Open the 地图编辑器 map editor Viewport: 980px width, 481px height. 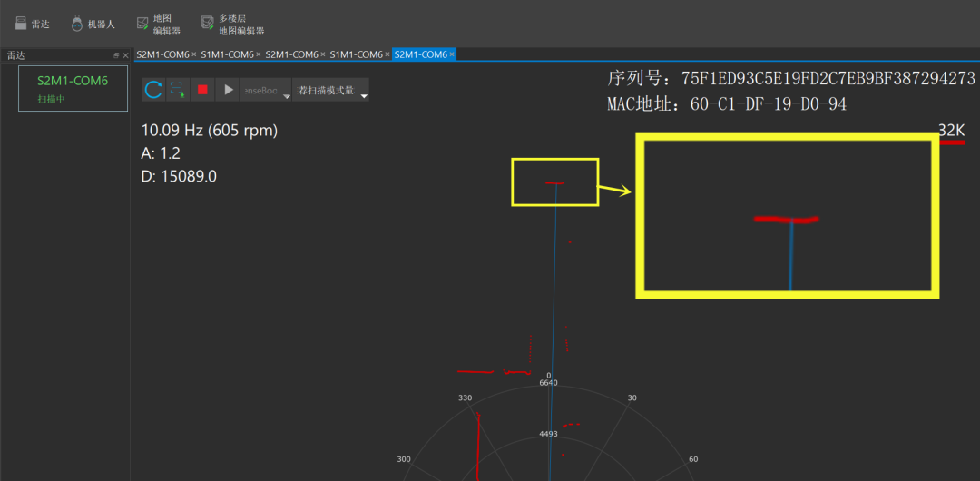click(x=158, y=25)
